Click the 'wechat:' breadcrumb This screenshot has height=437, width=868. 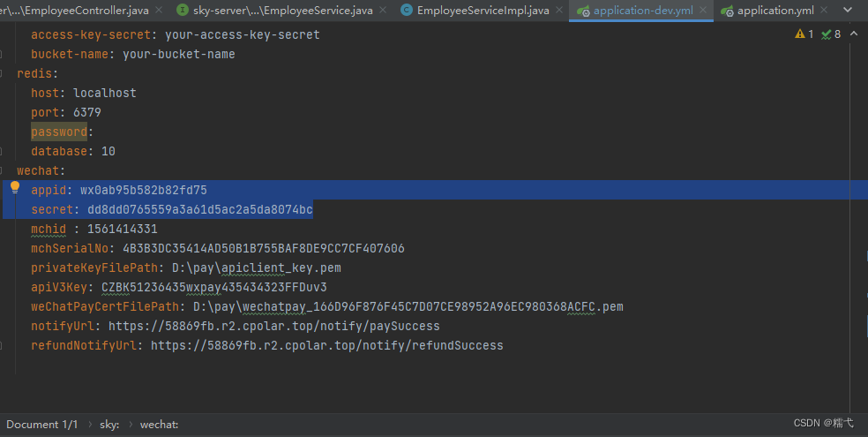point(159,425)
